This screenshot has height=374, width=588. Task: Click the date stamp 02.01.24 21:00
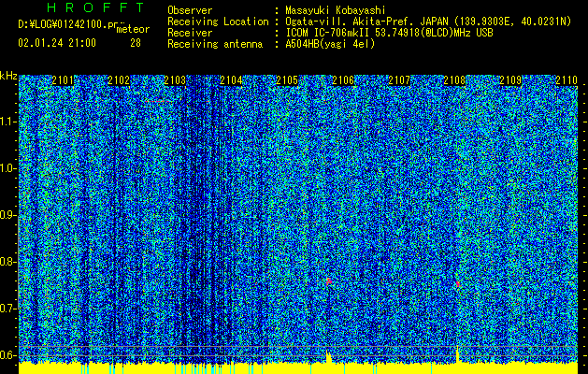pyautogui.click(x=57, y=43)
